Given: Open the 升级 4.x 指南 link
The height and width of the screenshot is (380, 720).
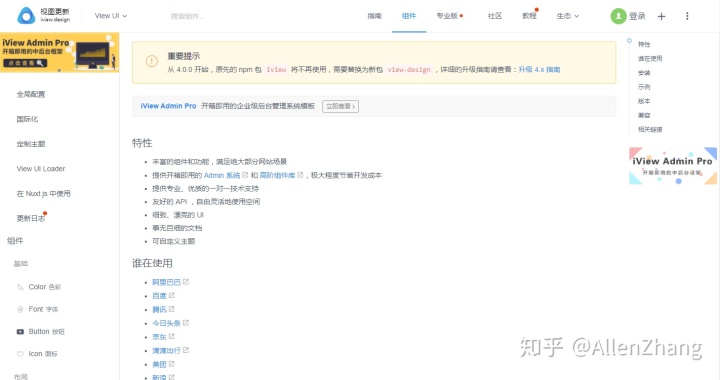Looking at the screenshot, I should click(x=539, y=69).
